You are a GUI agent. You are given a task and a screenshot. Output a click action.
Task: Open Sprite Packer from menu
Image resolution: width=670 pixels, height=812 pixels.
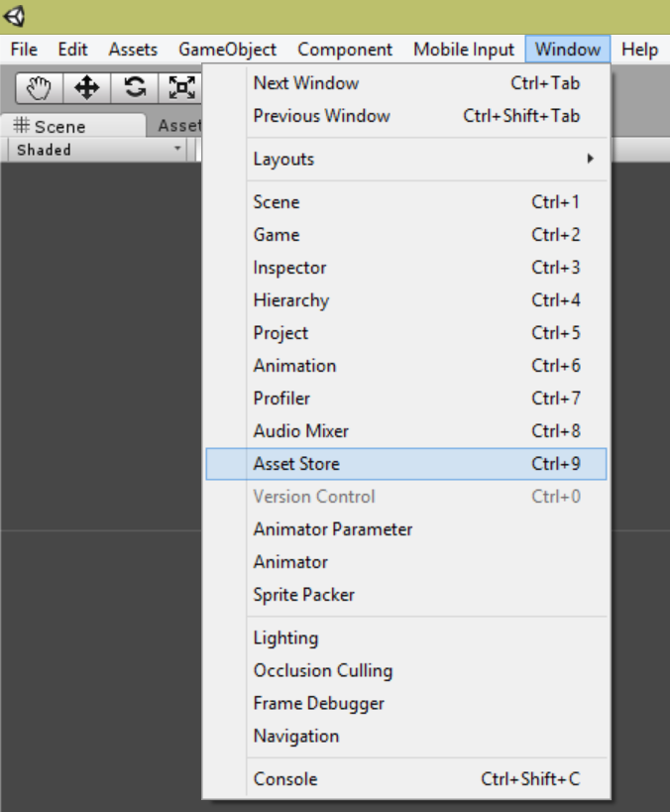[x=406, y=595]
